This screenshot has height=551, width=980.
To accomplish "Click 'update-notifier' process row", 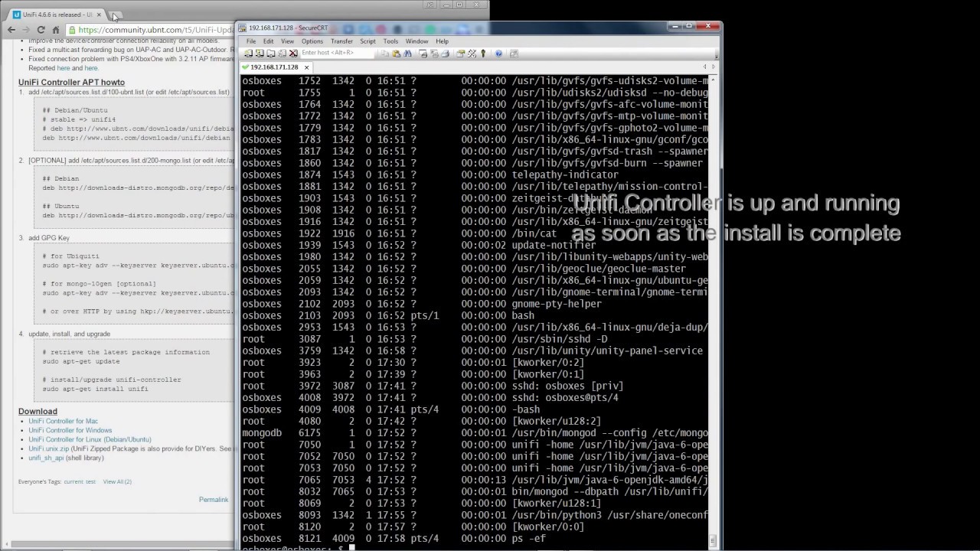I will (x=475, y=245).
